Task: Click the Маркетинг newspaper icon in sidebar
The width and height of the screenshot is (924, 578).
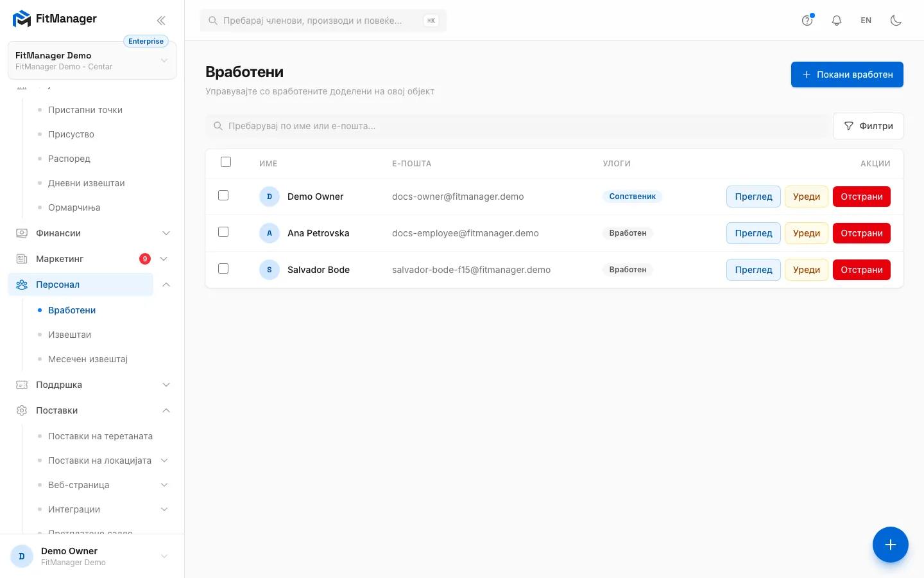Action: (x=22, y=259)
